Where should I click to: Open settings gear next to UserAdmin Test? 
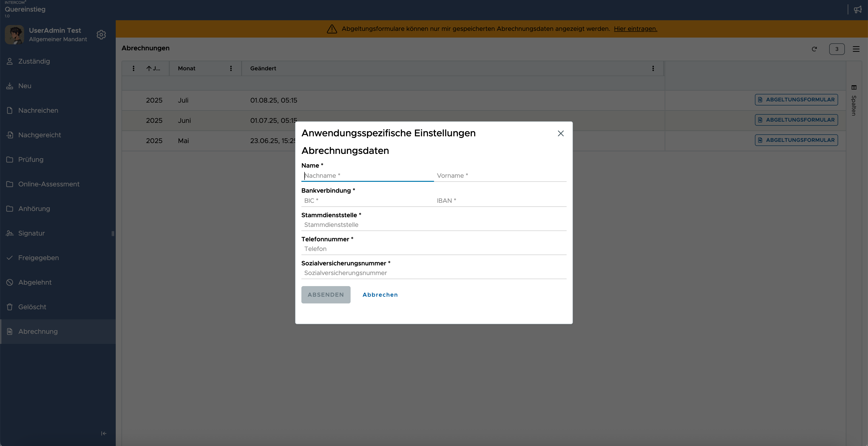(101, 35)
